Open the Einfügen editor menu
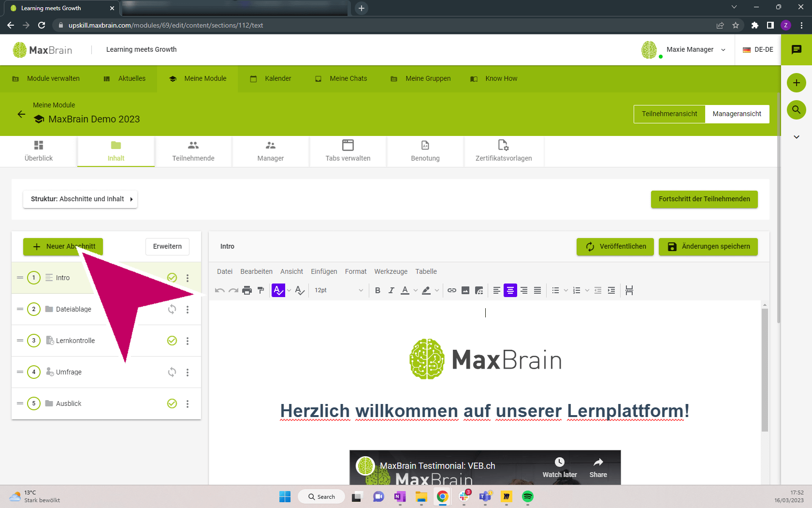Image resolution: width=812 pixels, height=508 pixels. click(x=324, y=271)
